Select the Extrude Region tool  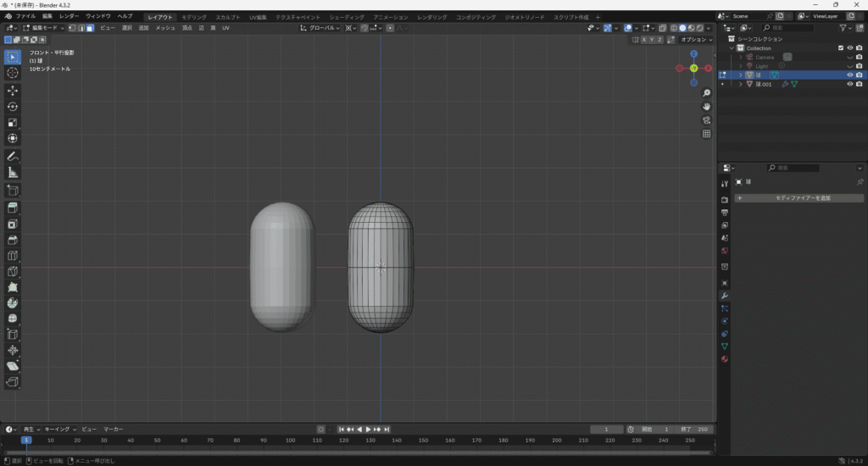pos(12,208)
